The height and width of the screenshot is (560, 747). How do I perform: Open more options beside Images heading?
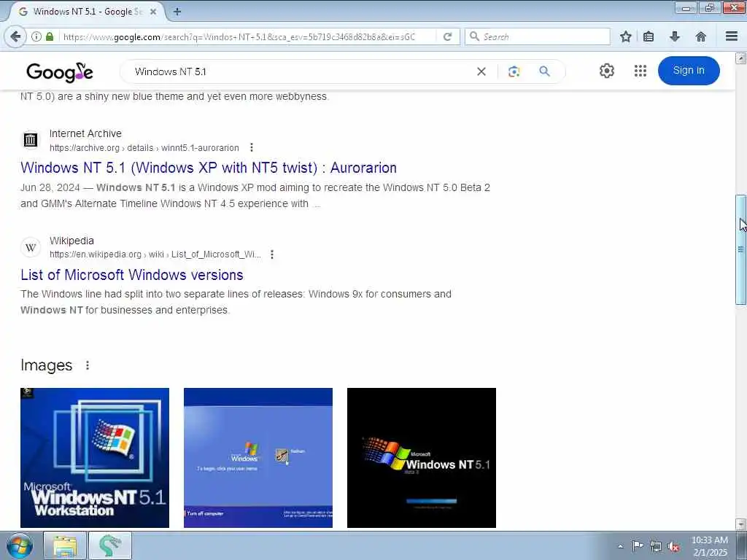88,365
